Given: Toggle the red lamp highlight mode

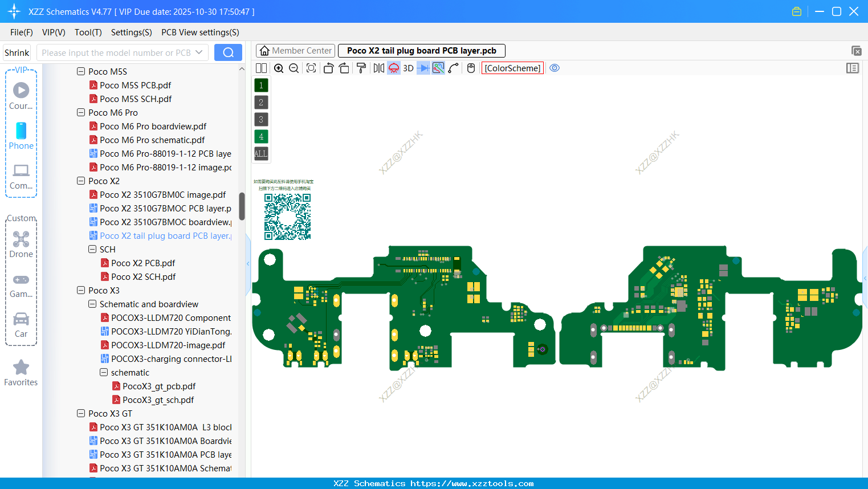Looking at the screenshot, I should 393,68.
